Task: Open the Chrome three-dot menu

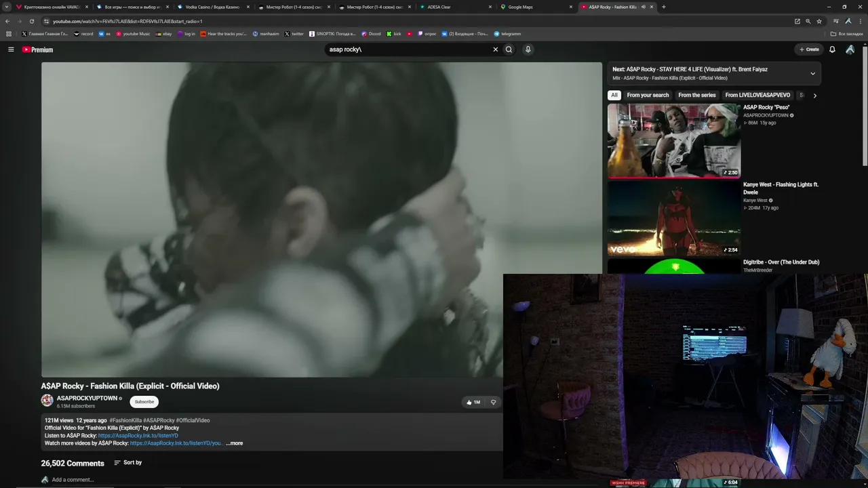Action: pyautogui.click(x=859, y=21)
